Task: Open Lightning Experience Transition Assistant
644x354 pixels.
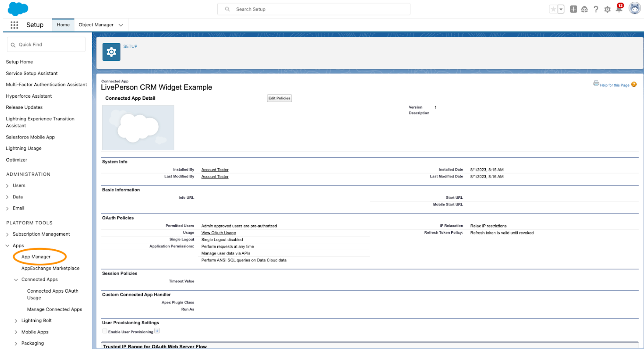Action: point(40,122)
